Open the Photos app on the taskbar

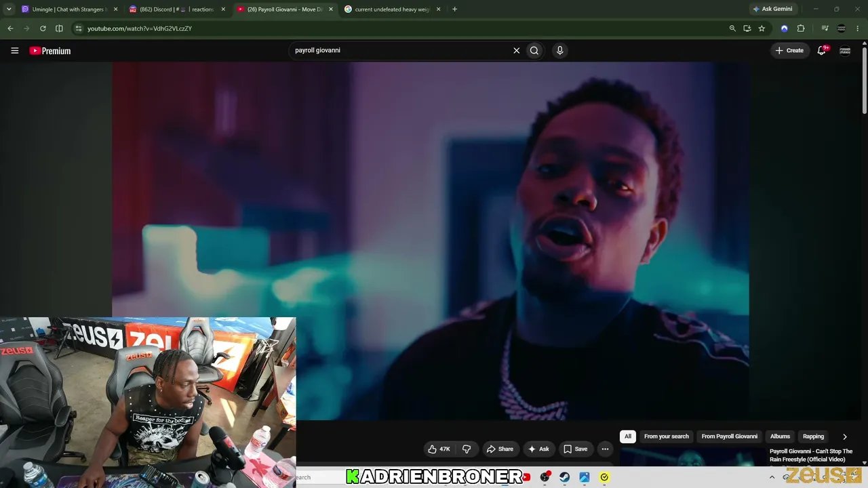point(584,477)
